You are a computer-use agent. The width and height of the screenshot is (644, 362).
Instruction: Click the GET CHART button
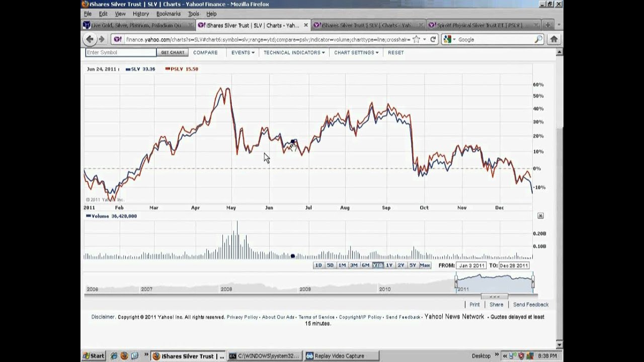tap(173, 52)
